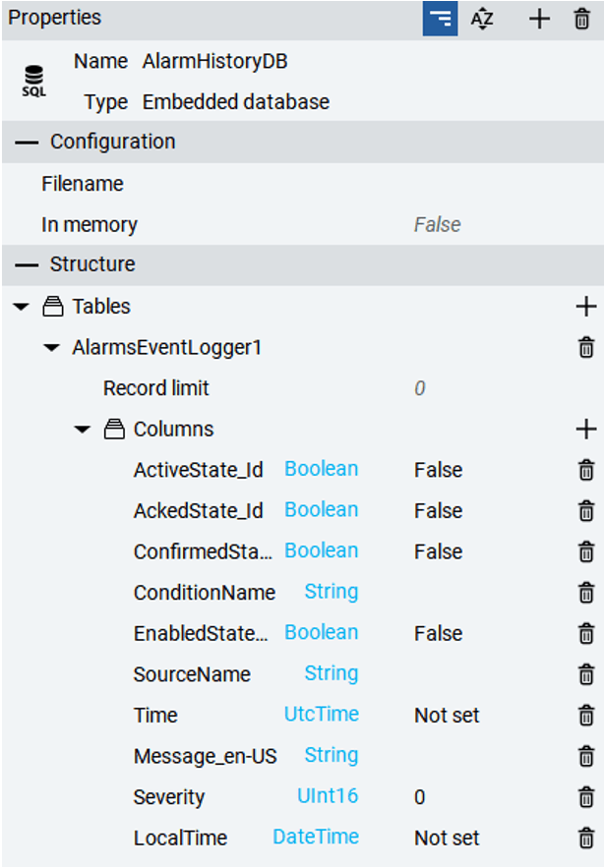
Task: Delete with the header trash icon
Action: point(581,19)
